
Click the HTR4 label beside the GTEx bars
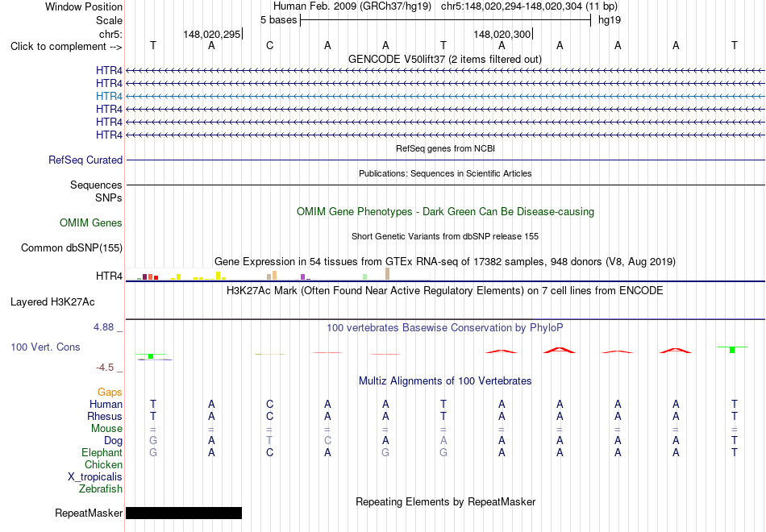(x=109, y=276)
